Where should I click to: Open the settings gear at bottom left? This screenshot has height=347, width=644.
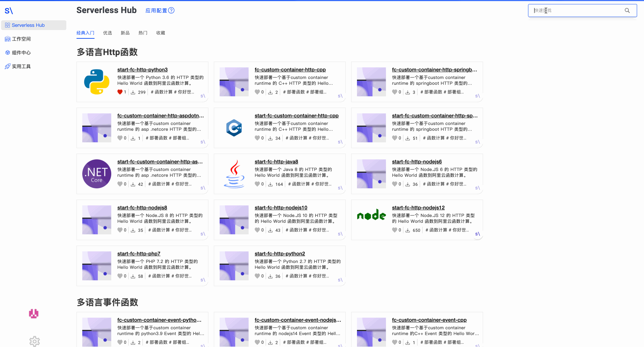pyautogui.click(x=34, y=341)
